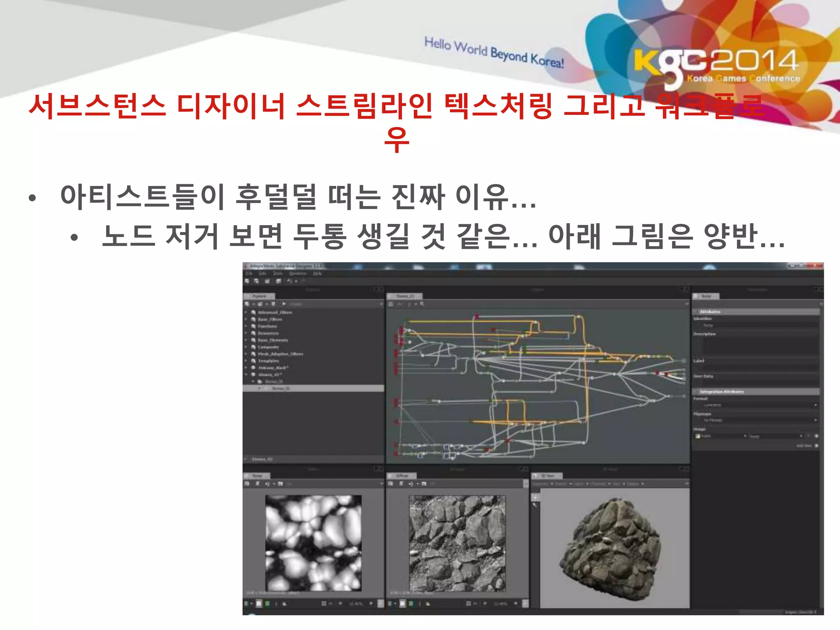Toggle alpha checker display in Diffuse view footer
The width and height of the screenshot is (840, 630).
pyautogui.click(x=402, y=604)
